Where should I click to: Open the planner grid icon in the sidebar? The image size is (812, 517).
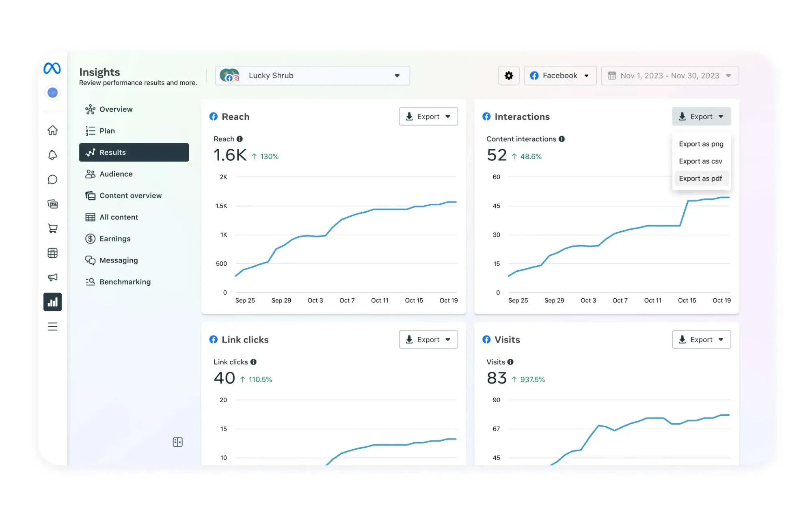tap(52, 253)
